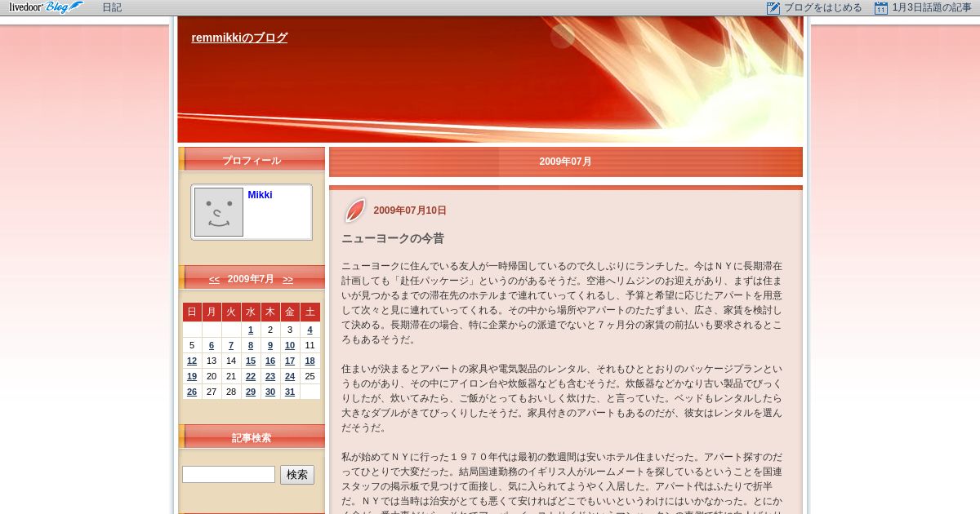Click the calendar icon beside 1月3日話題の記事

coord(881,7)
